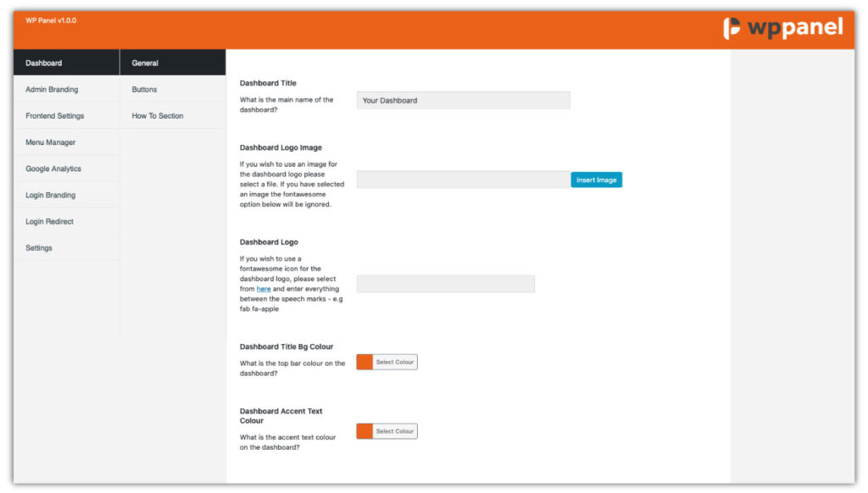Image resolution: width=868 pixels, height=493 pixels.
Task: Open Login Branding options
Action: (66, 195)
